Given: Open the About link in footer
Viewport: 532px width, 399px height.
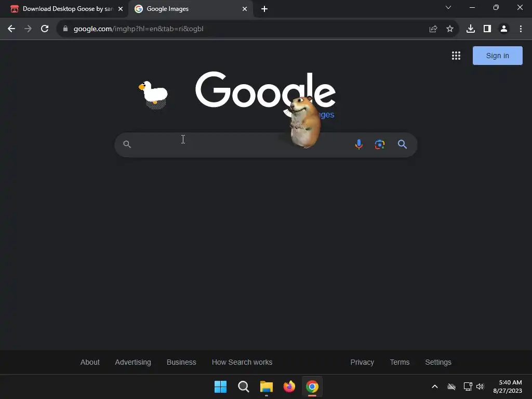Looking at the screenshot, I should pos(90,362).
